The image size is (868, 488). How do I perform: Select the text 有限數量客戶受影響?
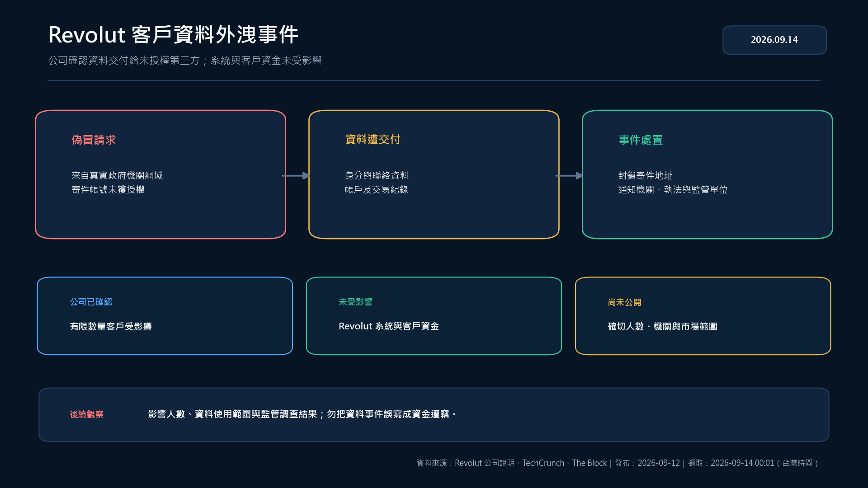tap(111, 326)
